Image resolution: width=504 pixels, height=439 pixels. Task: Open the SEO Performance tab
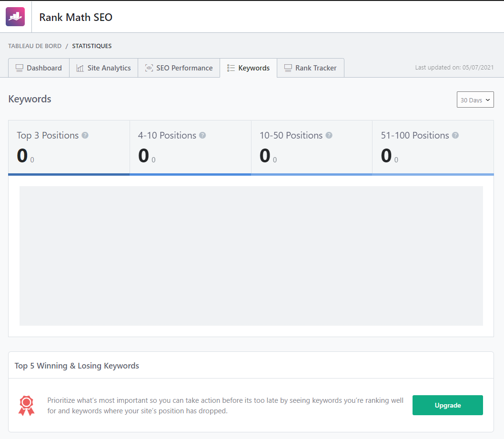(179, 68)
